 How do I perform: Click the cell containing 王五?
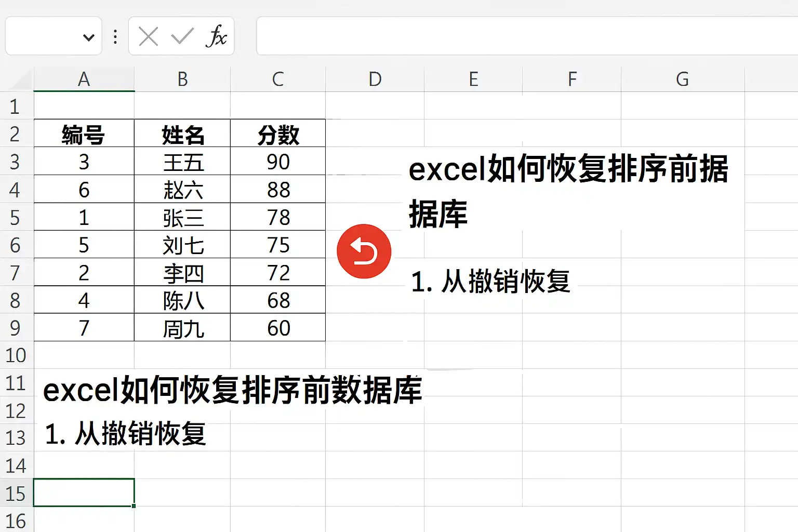(182, 162)
